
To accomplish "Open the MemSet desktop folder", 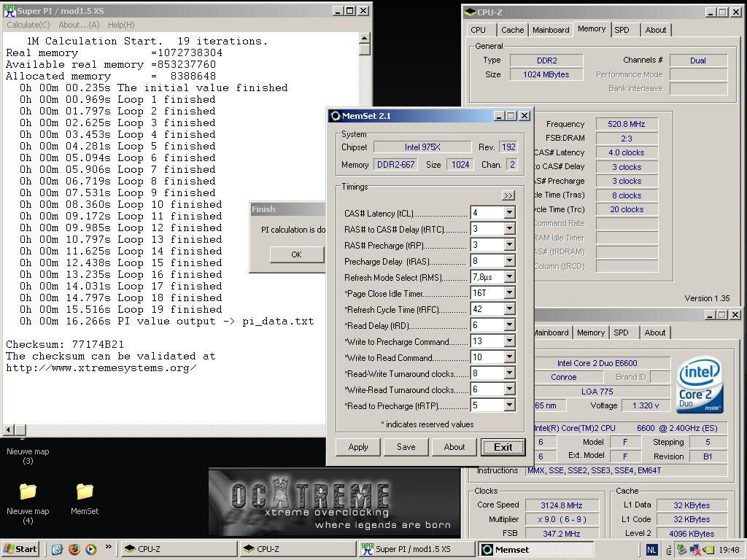I will point(85,499).
